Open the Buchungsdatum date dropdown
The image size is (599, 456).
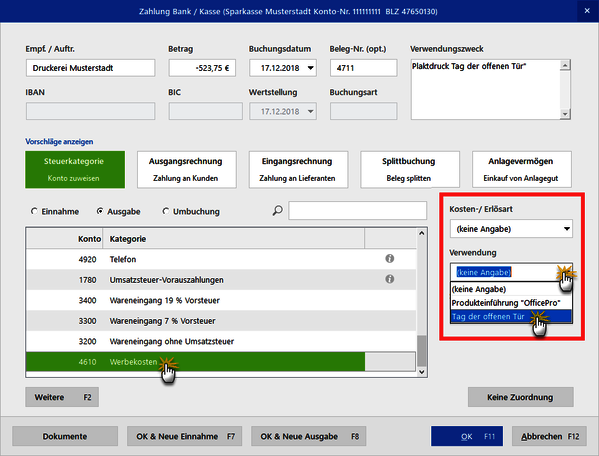[x=311, y=68]
